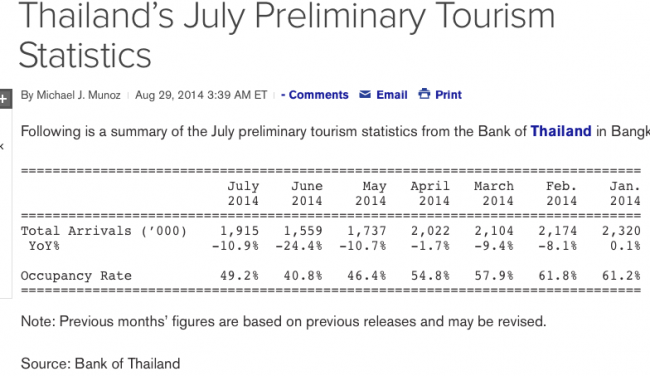
Task: Click the printer icon next to Print
Action: pyautogui.click(x=424, y=94)
